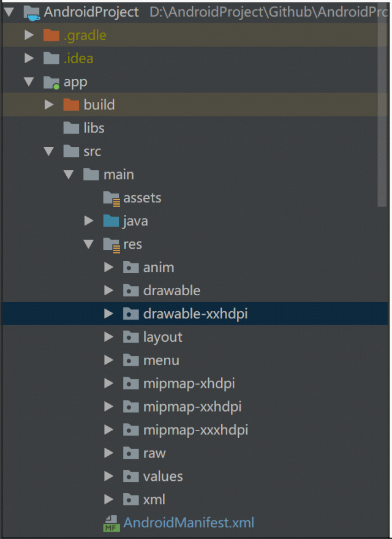Screen dimensions: 392x539
Task: Click the raw resource folder icon
Action: point(131,453)
